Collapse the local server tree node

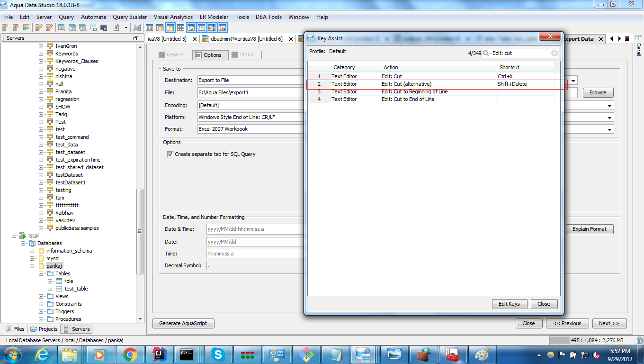(x=14, y=236)
